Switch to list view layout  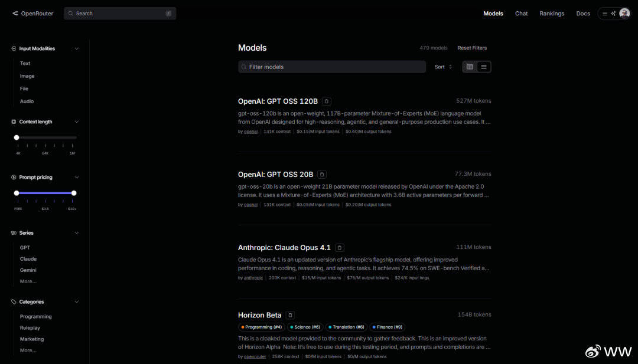[x=484, y=67]
